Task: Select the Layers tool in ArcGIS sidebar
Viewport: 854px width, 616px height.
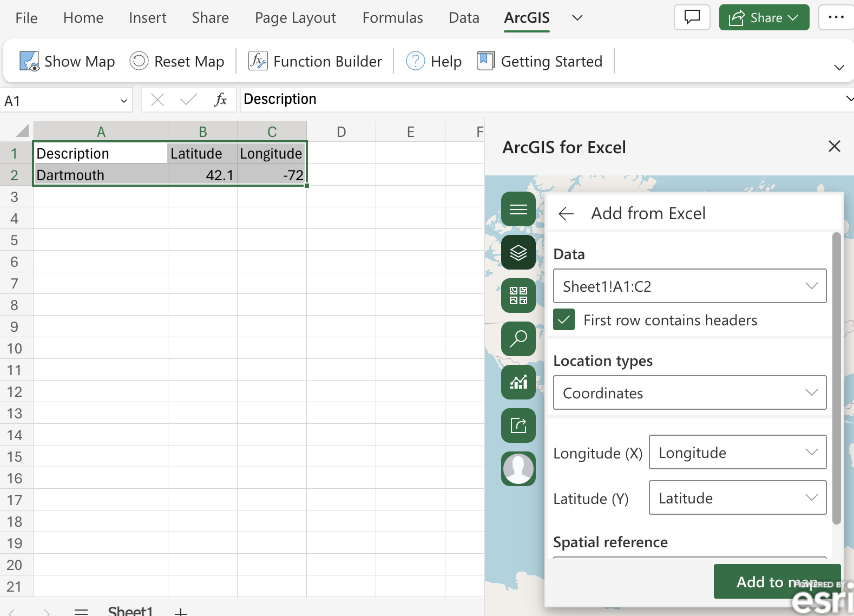Action: [x=518, y=252]
